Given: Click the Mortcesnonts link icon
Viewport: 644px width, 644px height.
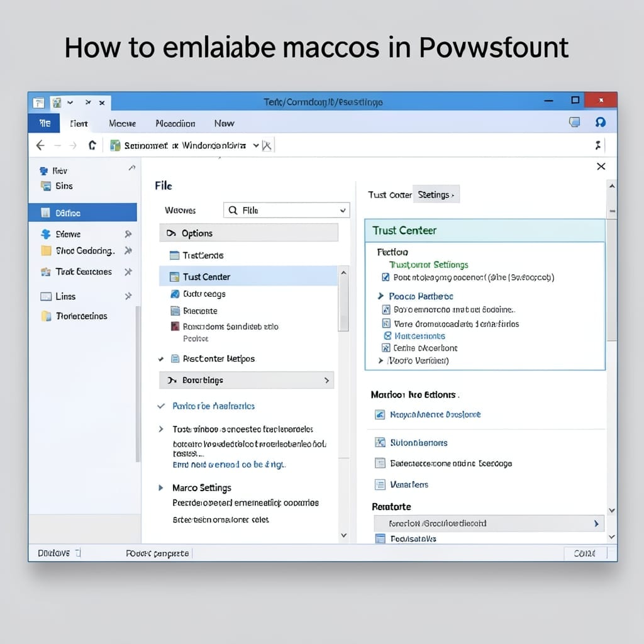Looking at the screenshot, I should pyautogui.click(x=387, y=336).
